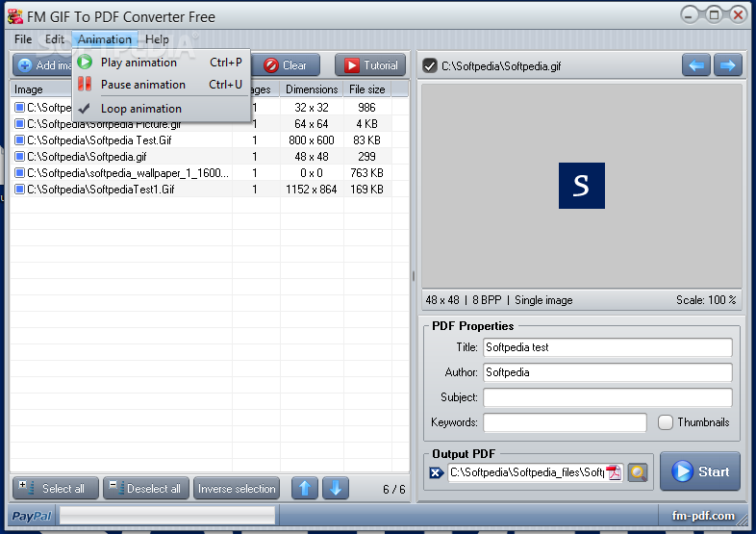Screen dimensions: 756x534
Task: Click the Inverse selection button
Action: [237, 488]
